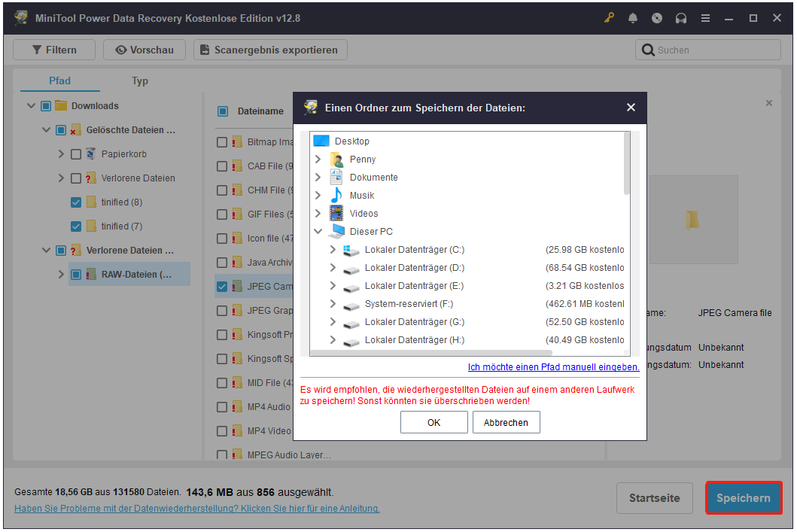The image size is (797, 532).
Task: Click the Papierkorb recycle bin icon
Action: pos(91,154)
